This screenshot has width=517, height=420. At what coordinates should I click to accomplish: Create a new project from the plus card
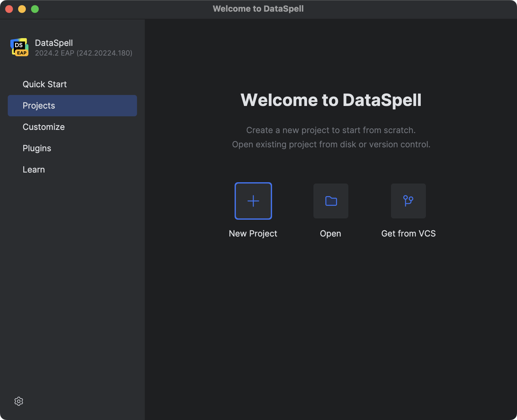click(253, 201)
